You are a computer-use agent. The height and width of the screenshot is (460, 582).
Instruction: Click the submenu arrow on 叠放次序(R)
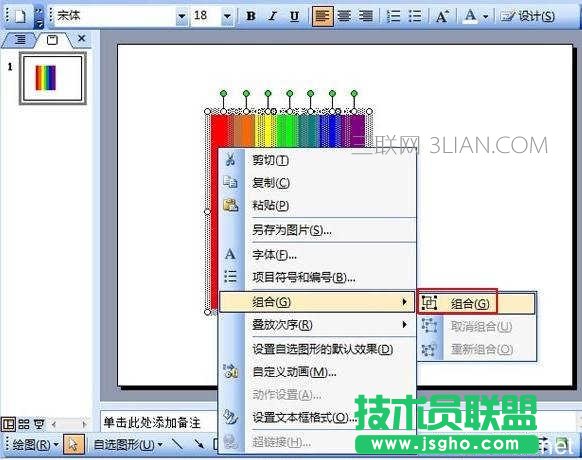405,325
